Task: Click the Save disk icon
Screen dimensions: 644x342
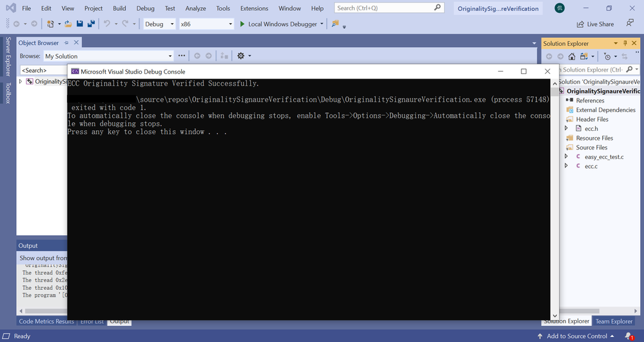Action: pyautogui.click(x=80, y=24)
